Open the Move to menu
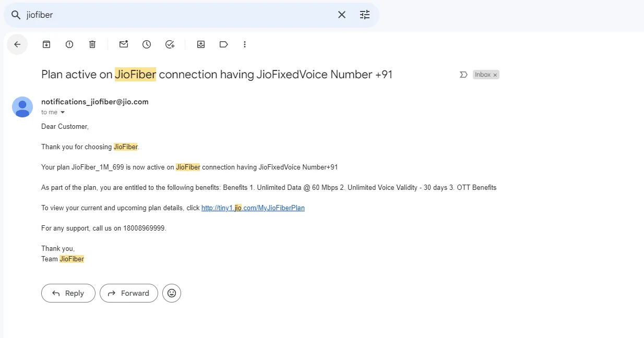Viewport: 644px width, 338px height. pyautogui.click(x=201, y=44)
